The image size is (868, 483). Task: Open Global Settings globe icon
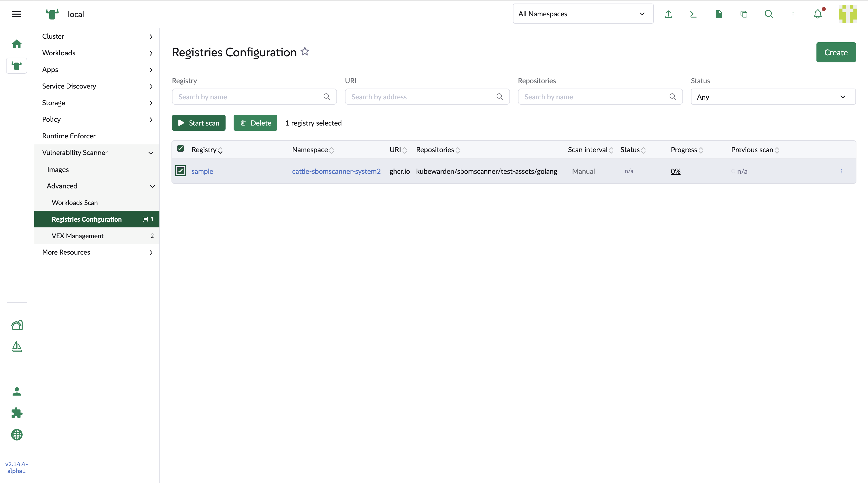point(17,434)
